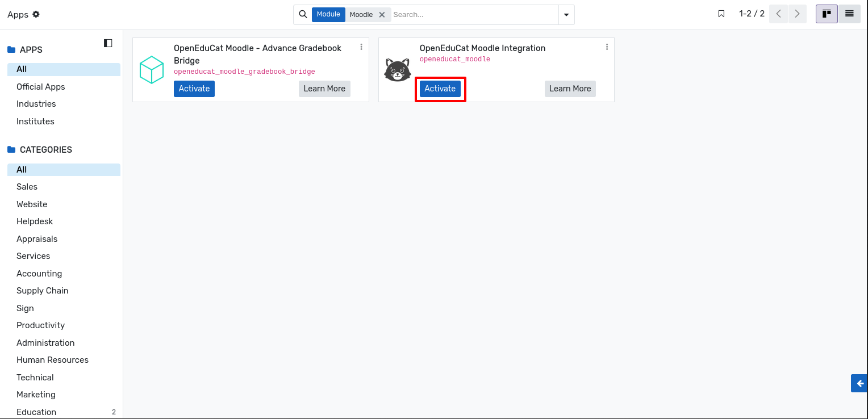Filter by Website category
Screen dimensions: 868x419
(x=64, y=204)
